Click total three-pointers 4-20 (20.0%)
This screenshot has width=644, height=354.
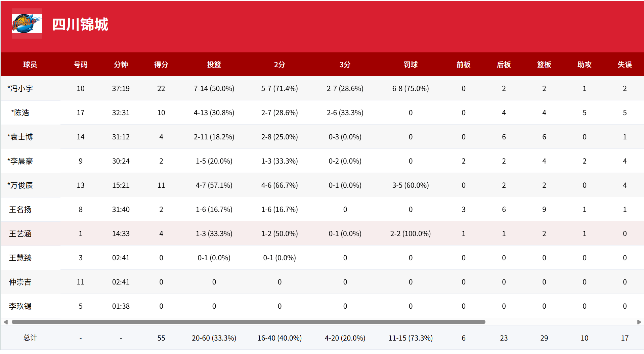click(x=345, y=338)
